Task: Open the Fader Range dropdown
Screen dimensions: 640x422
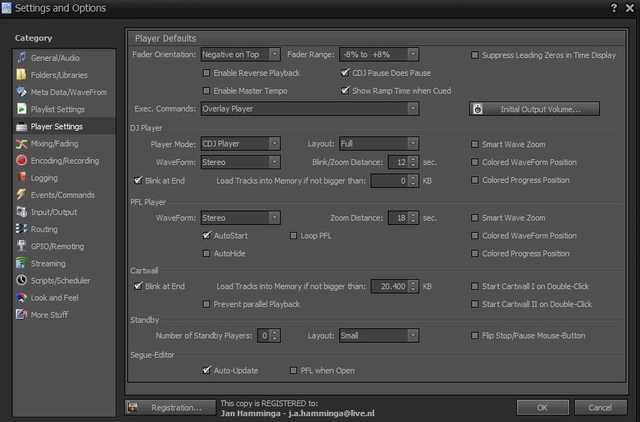Action: tap(379, 54)
